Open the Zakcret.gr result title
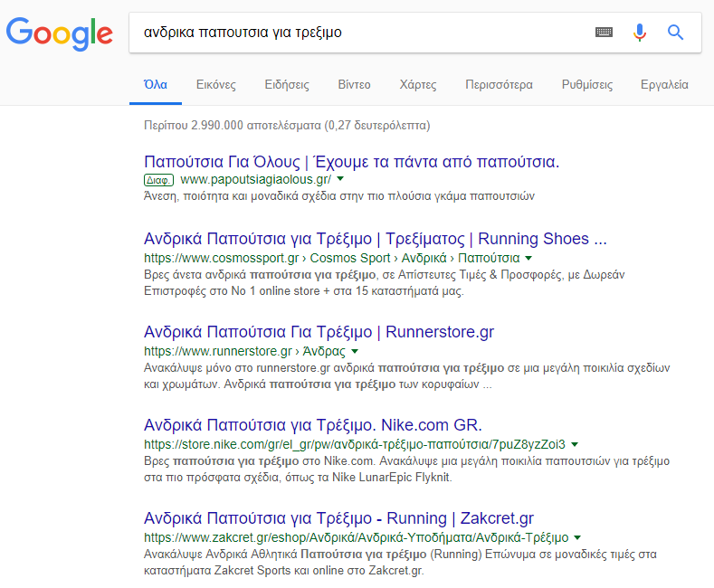The height and width of the screenshot is (588, 714). [338, 518]
